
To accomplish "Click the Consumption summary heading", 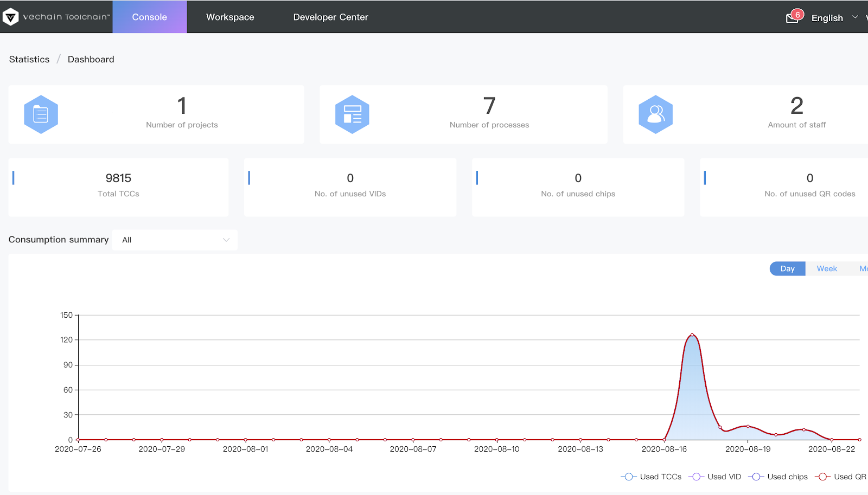I will pos(59,240).
